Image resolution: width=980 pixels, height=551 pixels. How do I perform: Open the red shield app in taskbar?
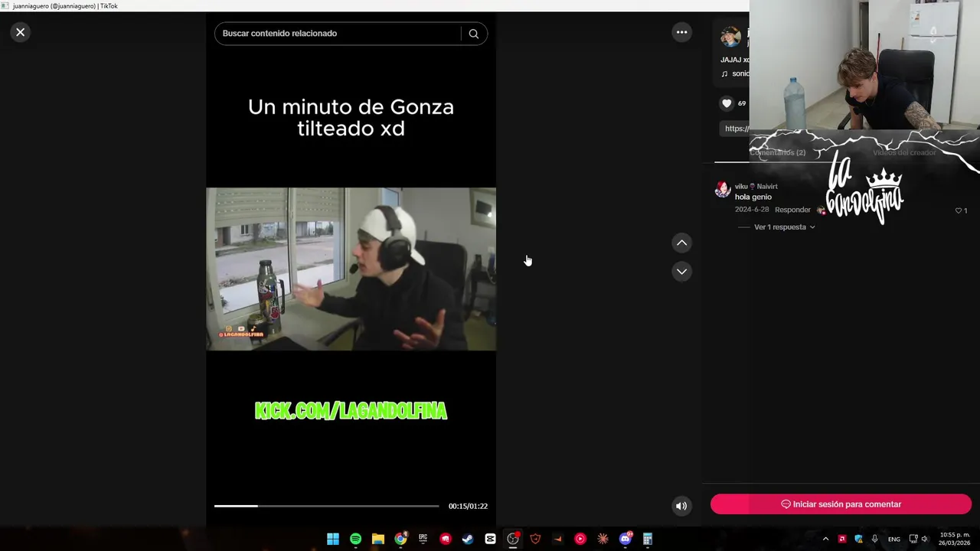pos(535,539)
